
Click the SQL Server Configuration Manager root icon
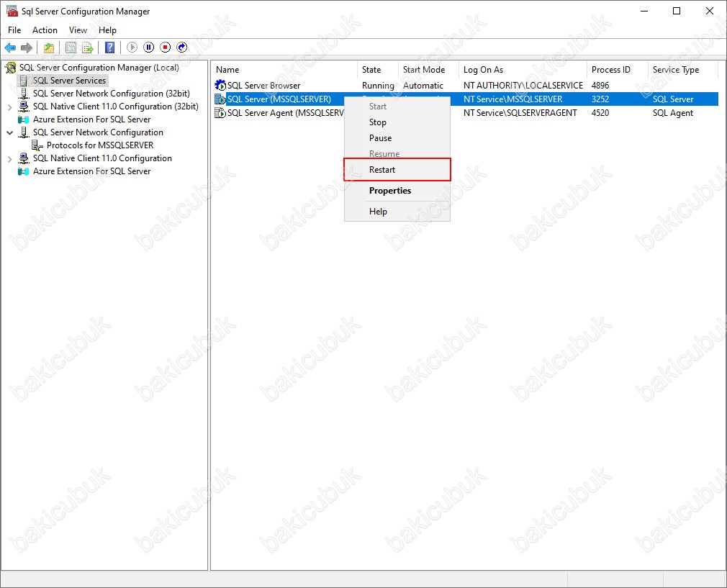pos(11,68)
